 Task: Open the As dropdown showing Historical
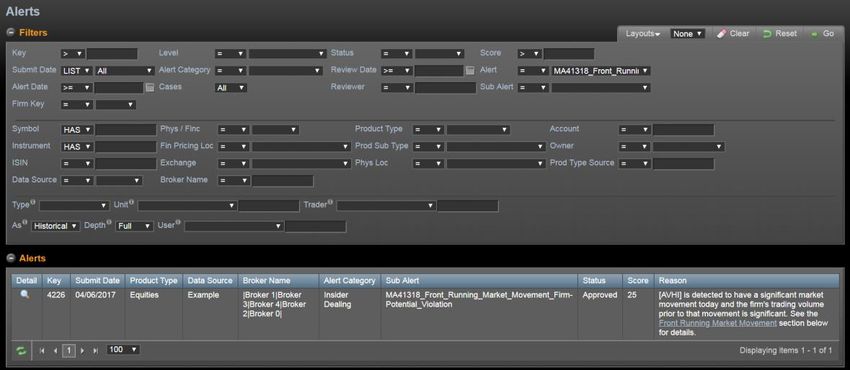point(55,226)
